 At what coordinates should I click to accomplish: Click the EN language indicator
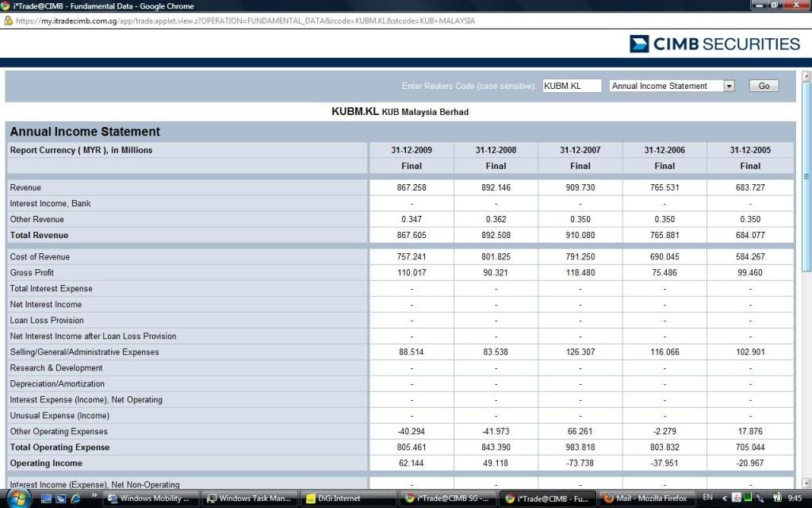[x=707, y=498]
